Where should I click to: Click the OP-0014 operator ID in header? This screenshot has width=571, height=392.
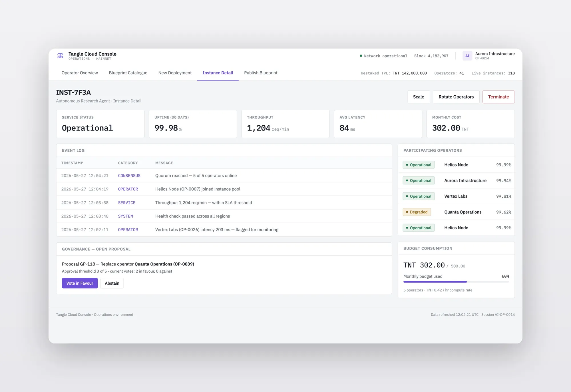pyautogui.click(x=482, y=59)
